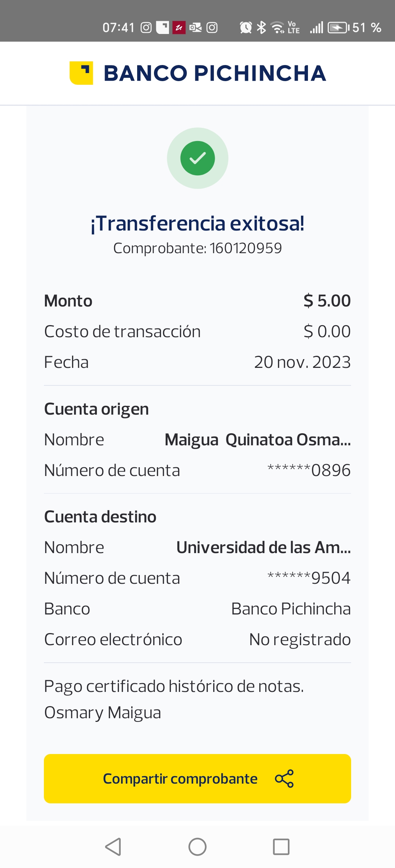Tap the yellow Banco Pichincha logo icon
Image resolution: width=395 pixels, height=868 pixels.
pos(81,73)
